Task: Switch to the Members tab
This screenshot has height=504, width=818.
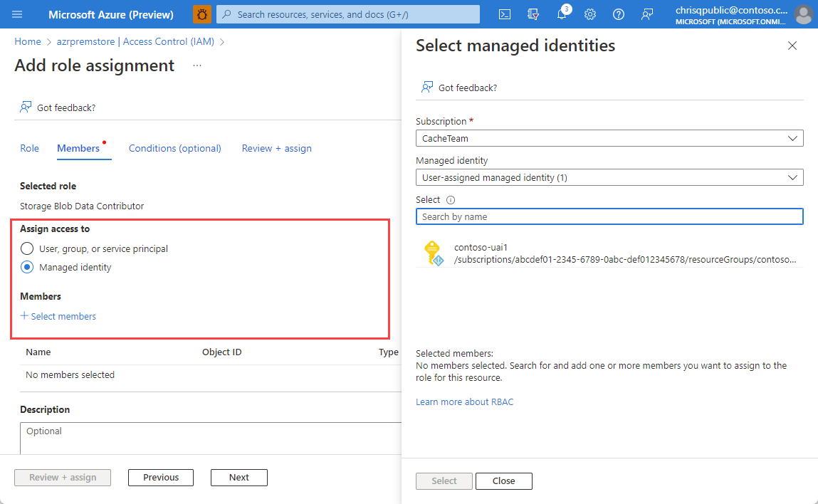Action: (x=78, y=148)
